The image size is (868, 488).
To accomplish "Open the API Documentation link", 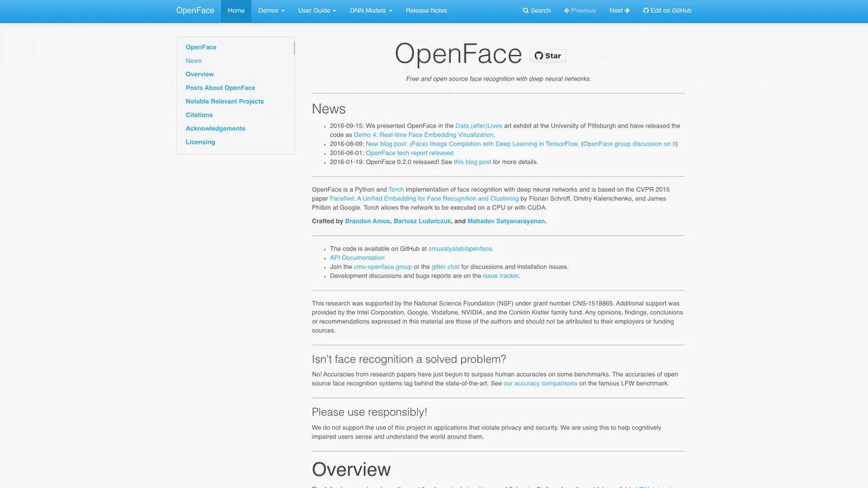I will pos(357,258).
